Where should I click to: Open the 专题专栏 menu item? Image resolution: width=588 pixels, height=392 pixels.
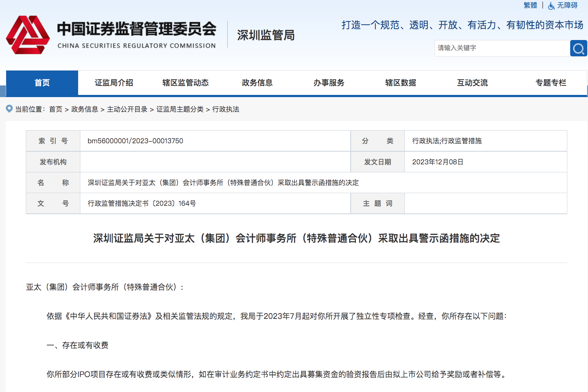(x=551, y=83)
